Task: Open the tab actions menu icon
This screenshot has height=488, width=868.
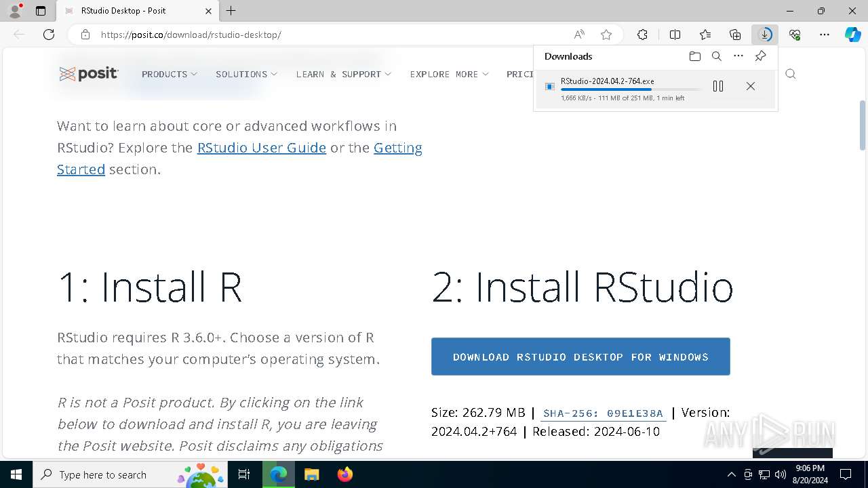Action: [41, 11]
